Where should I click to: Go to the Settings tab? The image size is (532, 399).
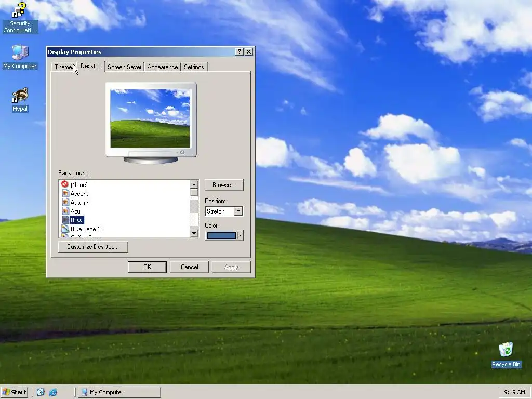tap(194, 67)
